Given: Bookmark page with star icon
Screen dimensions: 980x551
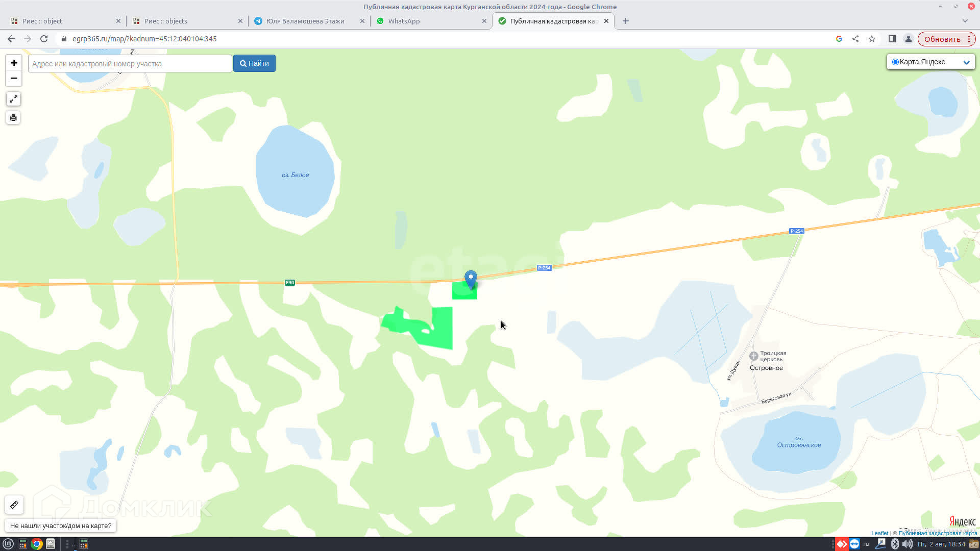Looking at the screenshot, I should [872, 39].
